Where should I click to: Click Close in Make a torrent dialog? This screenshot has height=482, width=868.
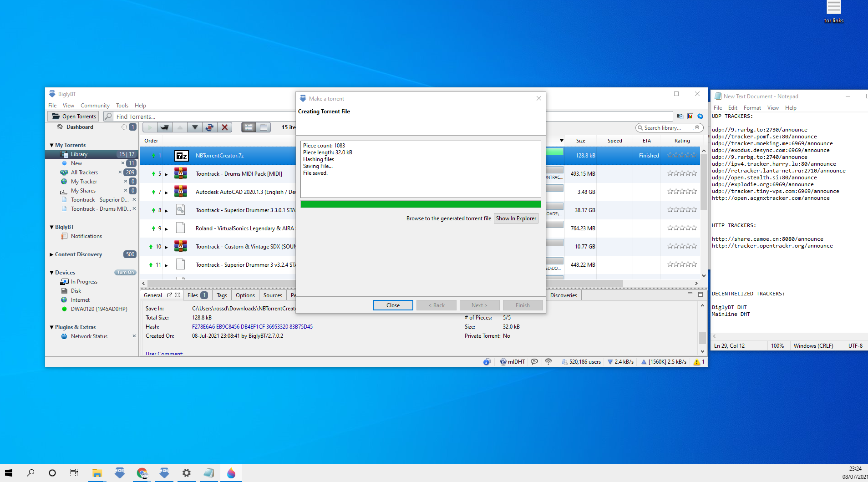coord(393,305)
